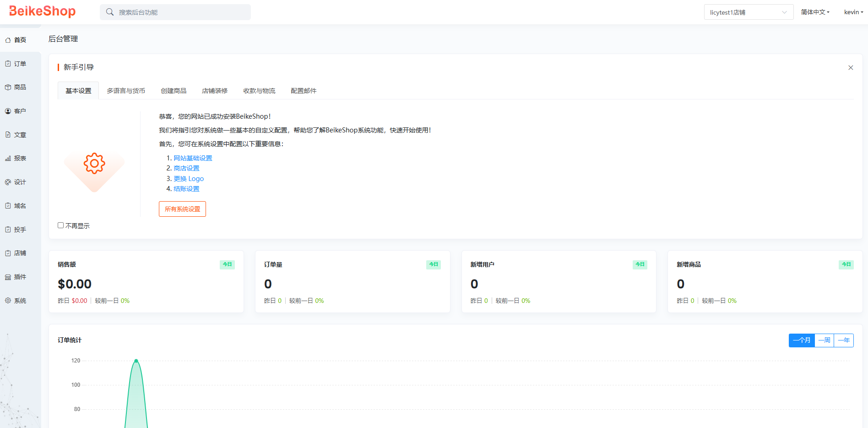Viewport: 868px width, 428px height.
Task: Click the icon beside 投手
Action: coord(8,230)
